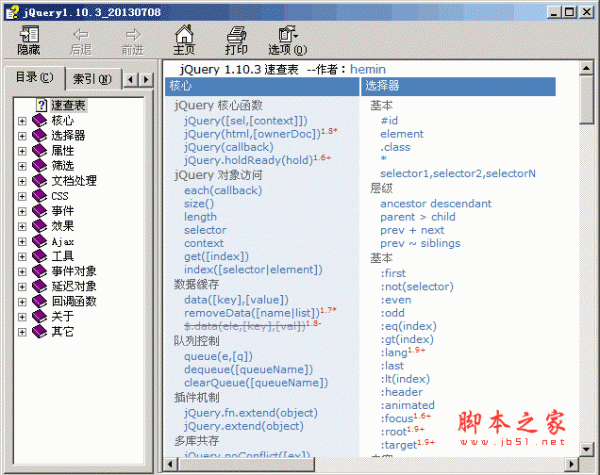Open the jQuery.holdReady(hold) link
Screen dimensions: 600x475
249,160
